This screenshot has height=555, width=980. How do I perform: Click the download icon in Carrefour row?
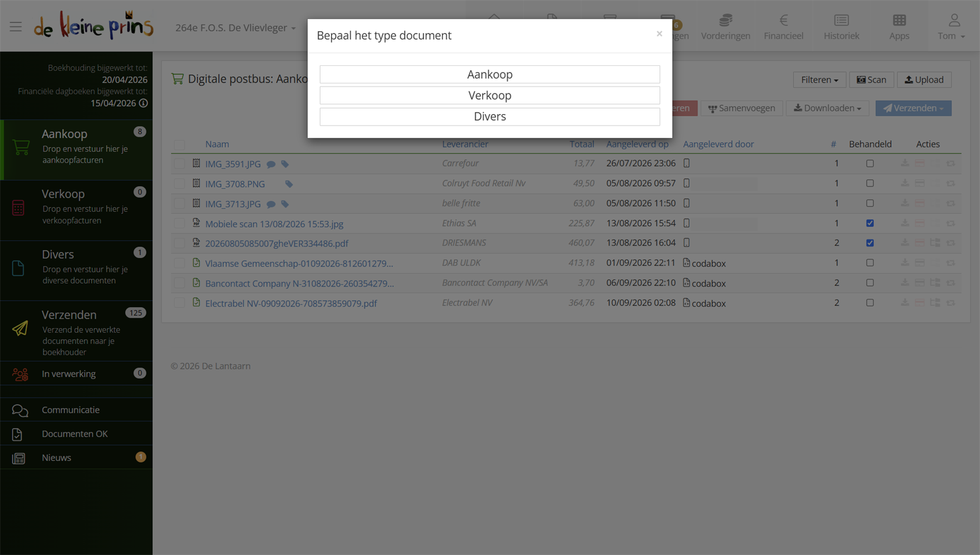tap(905, 163)
